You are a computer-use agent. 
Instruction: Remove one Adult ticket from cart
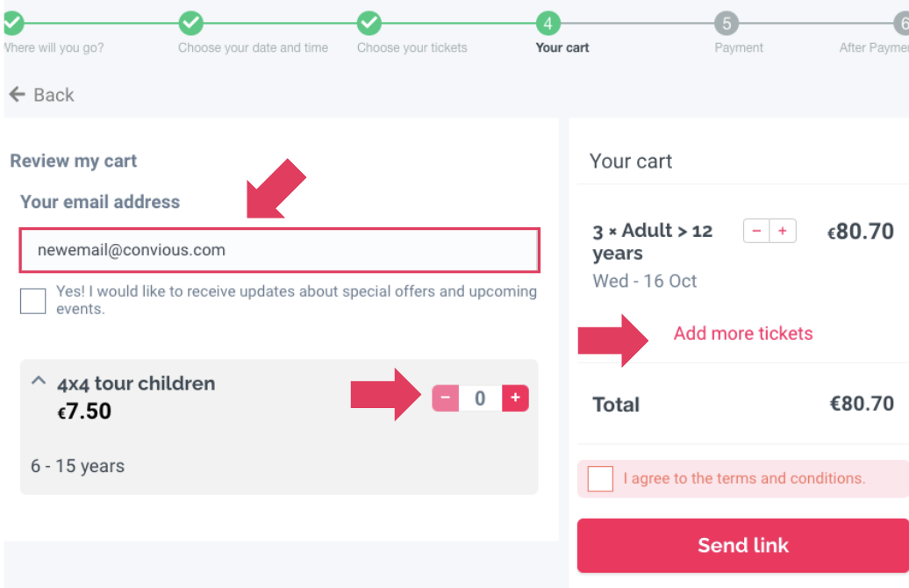click(x=756, y=231)
